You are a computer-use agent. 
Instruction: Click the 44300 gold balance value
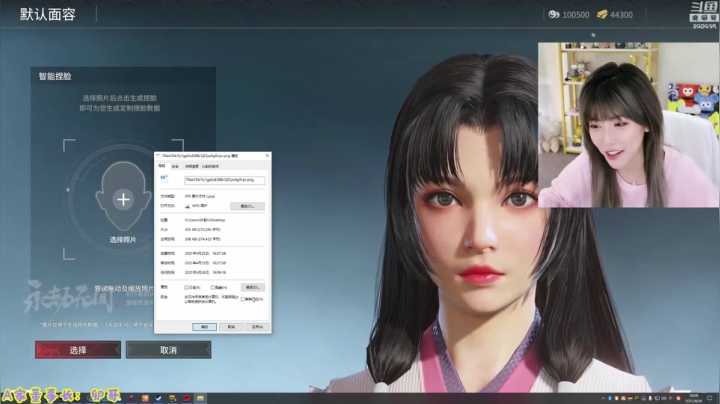(x=621, y=15)
